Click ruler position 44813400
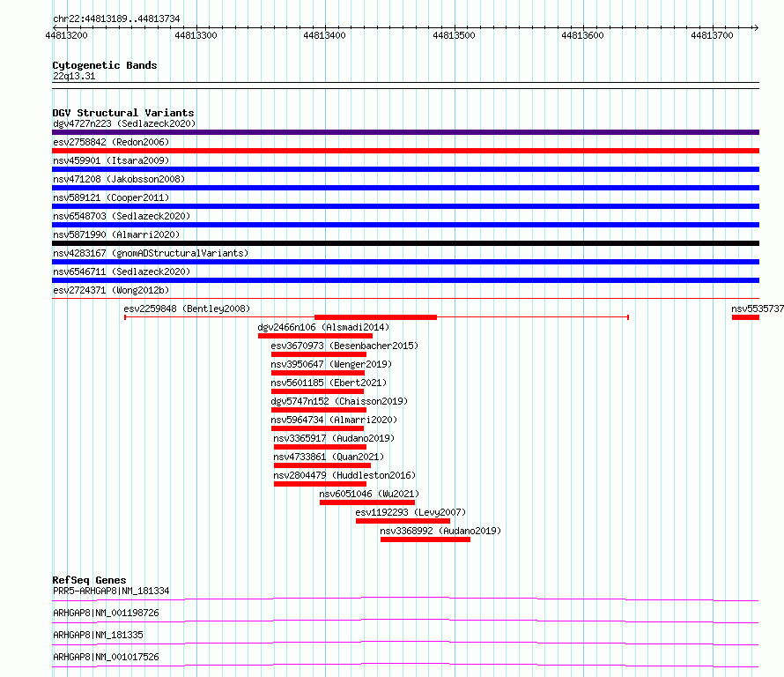 tap(324, 35)
